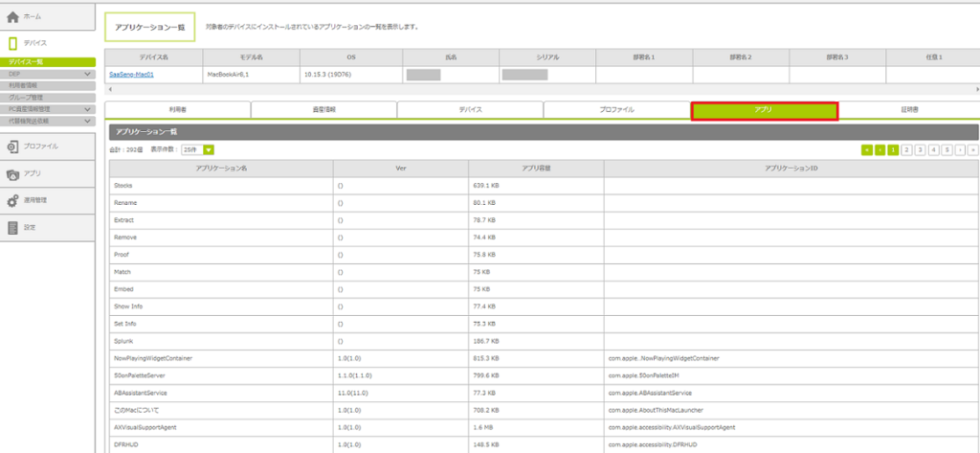This screenshot has width=980, height=453.
Task: Open the SaaSero-Mac01 device link
Action: (133, 73)
